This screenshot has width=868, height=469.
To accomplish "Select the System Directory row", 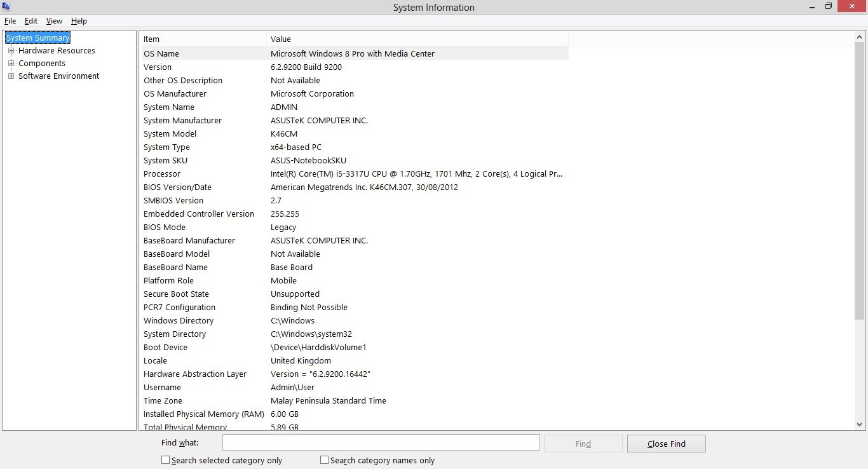I will coord(354,334).
